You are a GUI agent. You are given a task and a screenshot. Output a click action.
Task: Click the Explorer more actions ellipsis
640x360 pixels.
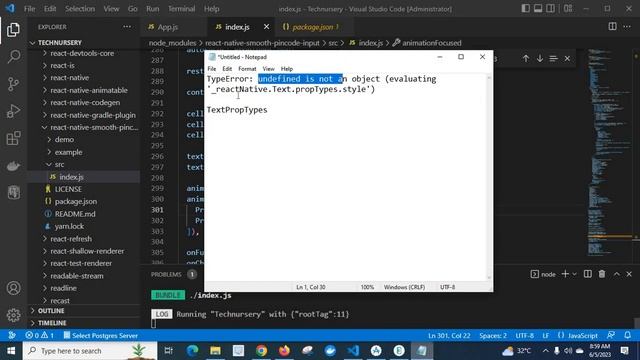point(127,27)
